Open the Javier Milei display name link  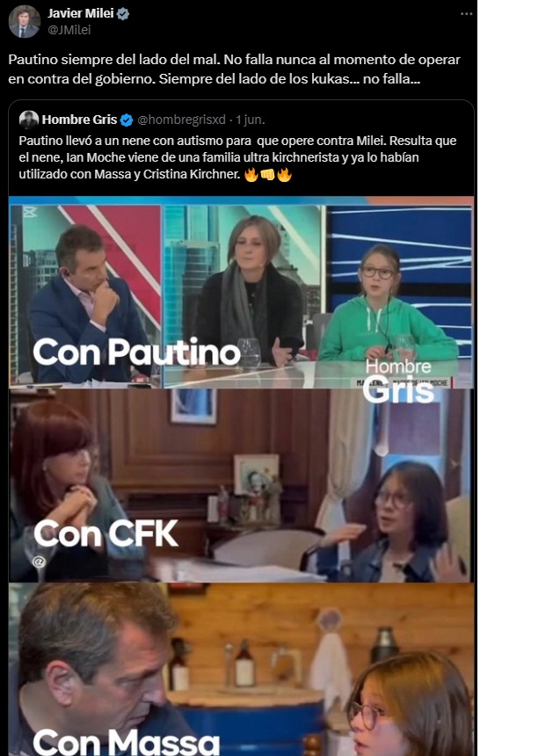click(x=81, y=13)
